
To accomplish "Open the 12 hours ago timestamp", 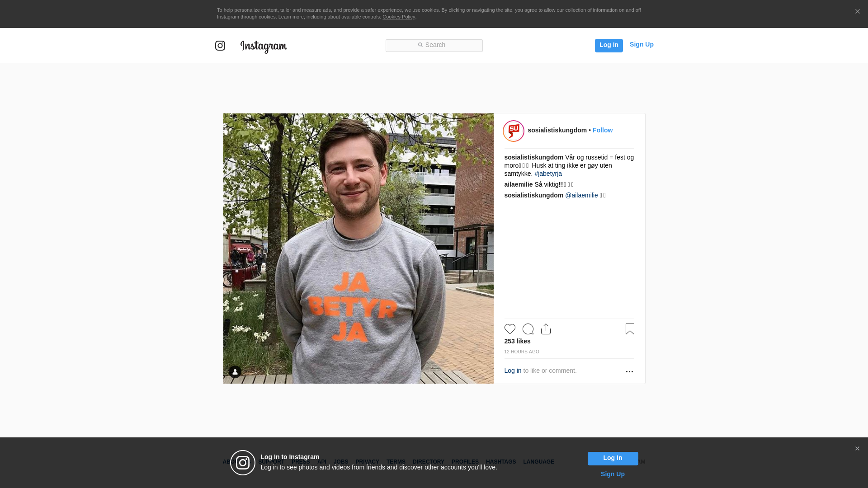I will click(522, 352).
